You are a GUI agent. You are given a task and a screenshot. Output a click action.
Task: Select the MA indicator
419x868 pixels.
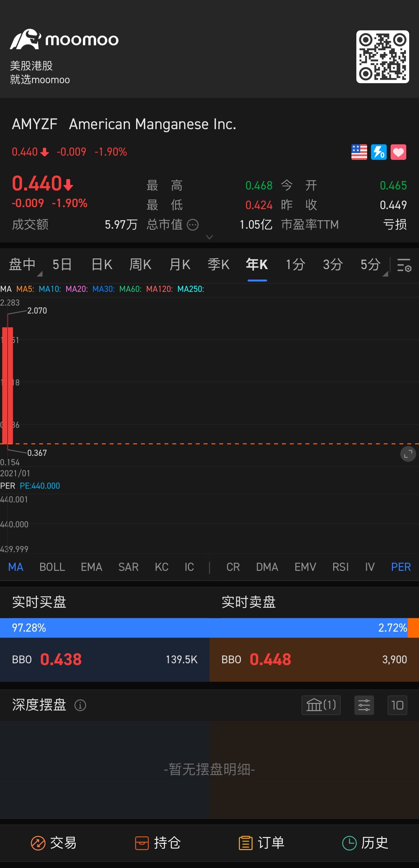click(x=16, y=567)
